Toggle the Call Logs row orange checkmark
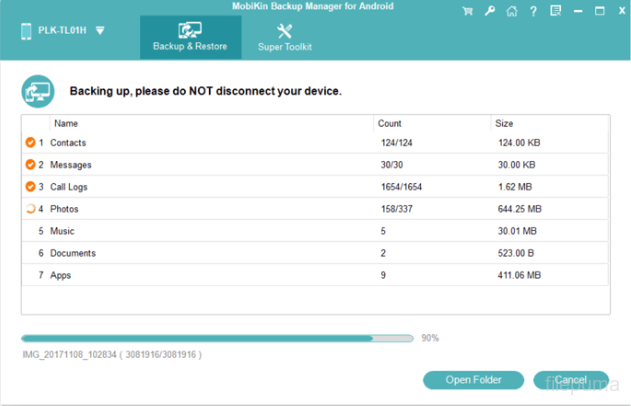 (x=30, y=187)
